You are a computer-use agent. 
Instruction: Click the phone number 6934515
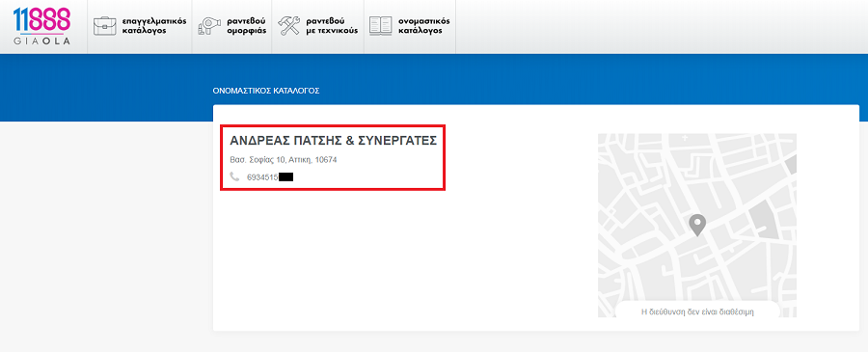click(x=262, y=177)
